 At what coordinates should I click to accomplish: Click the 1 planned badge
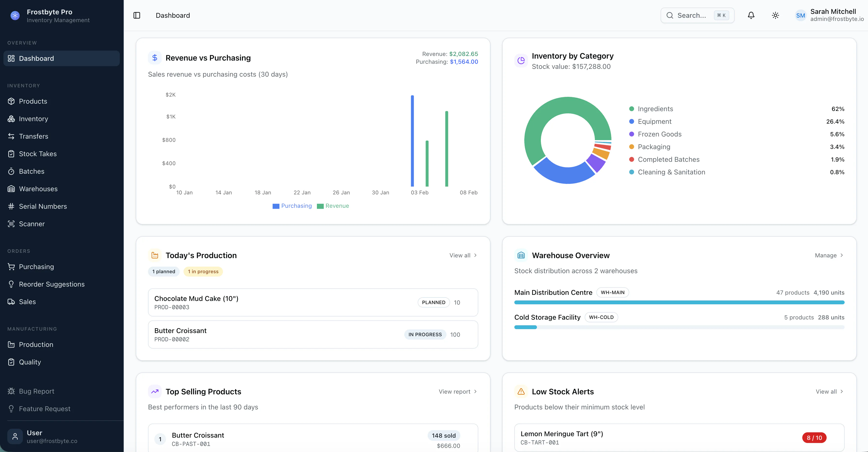coord(164,272)
